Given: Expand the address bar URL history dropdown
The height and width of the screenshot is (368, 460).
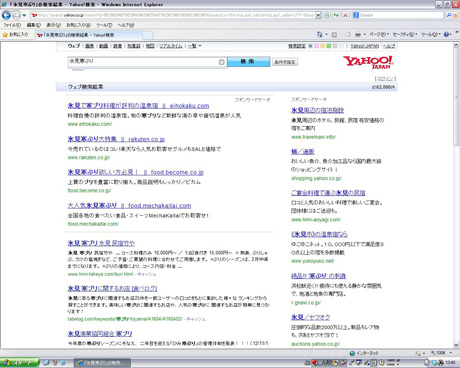Looking at the screenshot, I should [x=318, y=15].
